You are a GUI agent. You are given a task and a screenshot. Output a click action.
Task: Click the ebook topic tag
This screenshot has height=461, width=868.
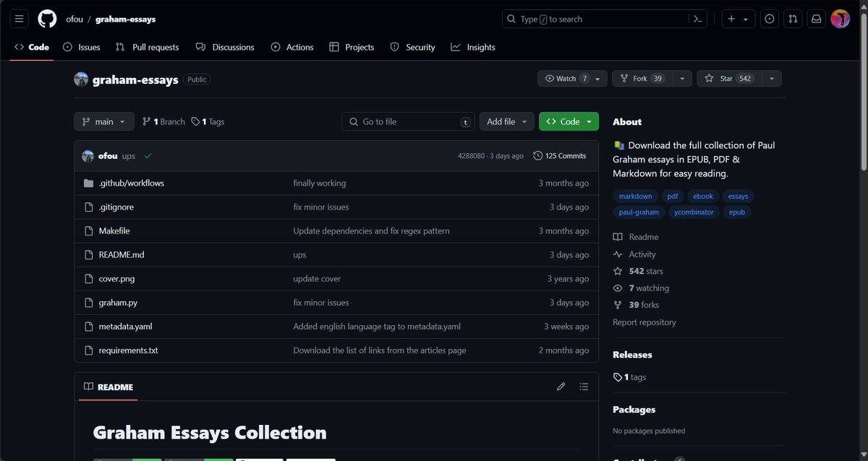pos(703,196)
